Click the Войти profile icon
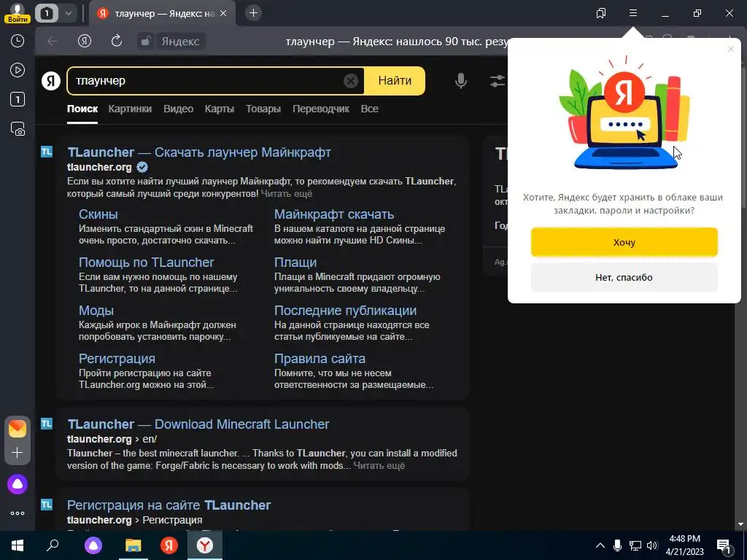Image resolution: width=747 pixels, height=560 pixels. 18,13
